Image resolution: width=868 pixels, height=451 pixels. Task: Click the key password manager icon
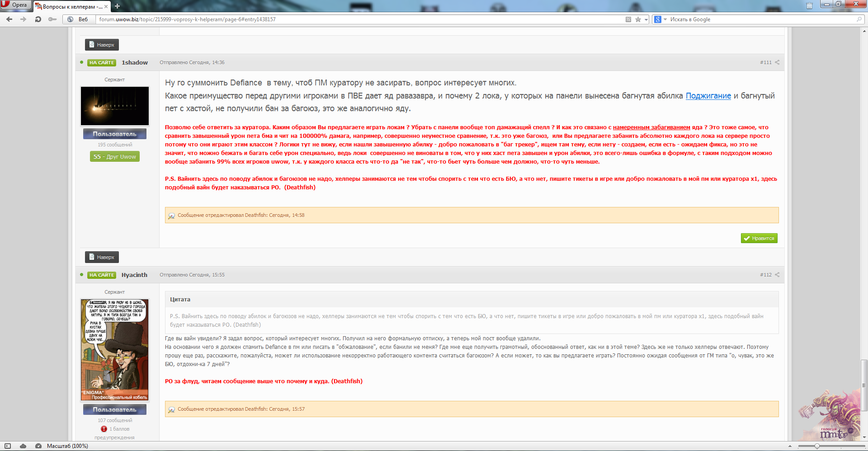(x=52, y=19)
